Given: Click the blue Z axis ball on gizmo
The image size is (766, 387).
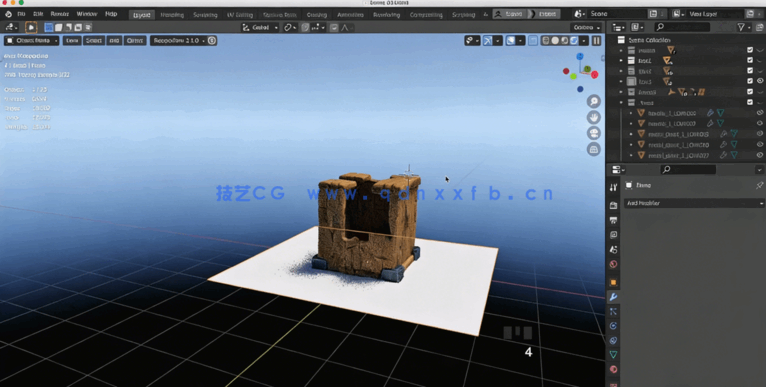Looking at the screenshot, I should point(580,57).
